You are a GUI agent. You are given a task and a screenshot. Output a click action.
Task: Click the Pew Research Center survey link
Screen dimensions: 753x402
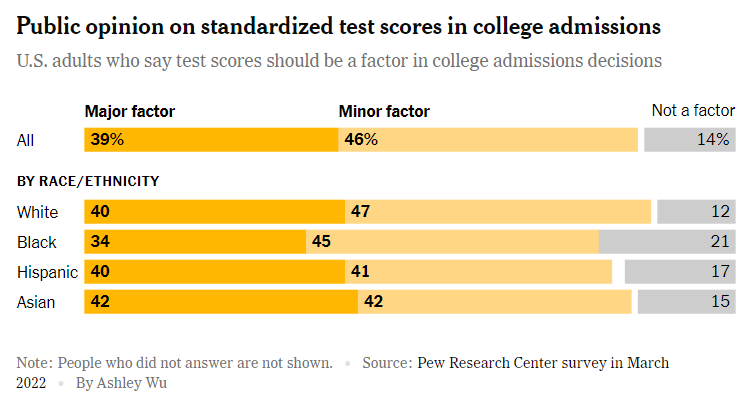[543, 363]
